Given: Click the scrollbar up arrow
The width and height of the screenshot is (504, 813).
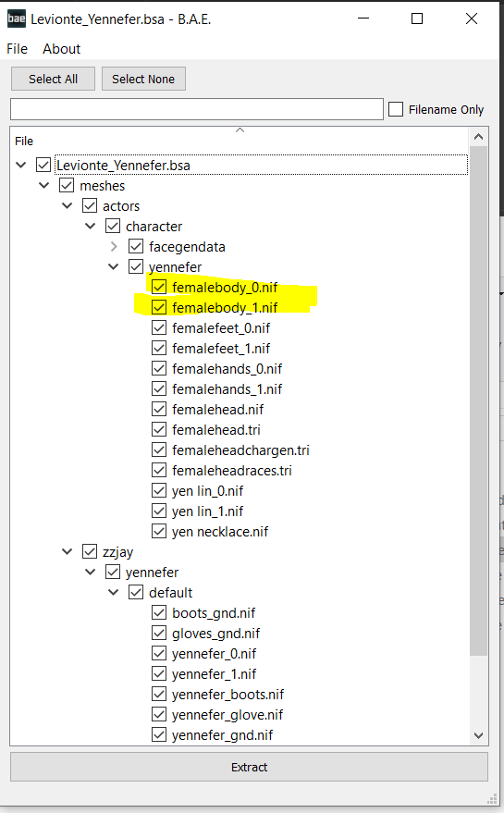Looking at the screenshot, I should (x=479, y=137).
